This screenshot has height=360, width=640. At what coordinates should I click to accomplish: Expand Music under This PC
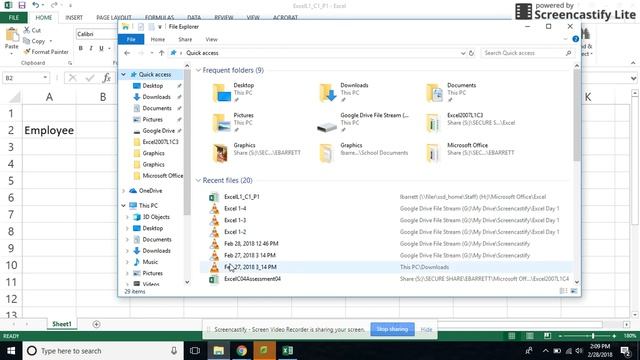coord(127,262)
